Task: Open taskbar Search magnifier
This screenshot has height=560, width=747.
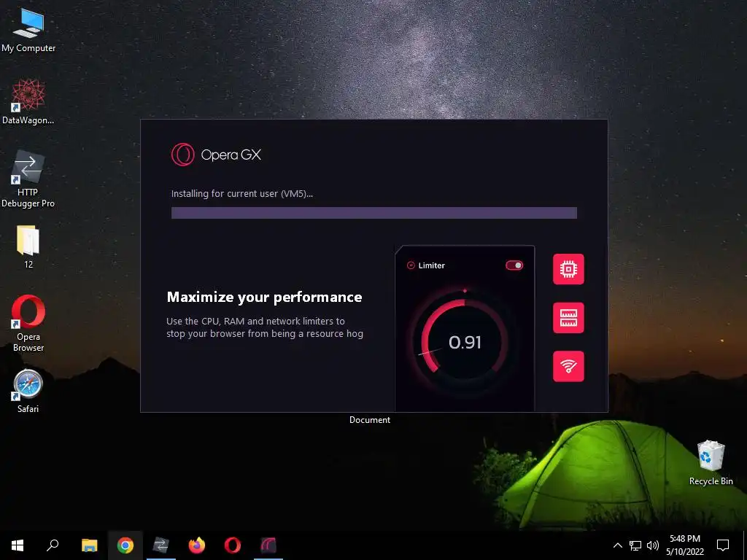Action: tap(53, 545)
